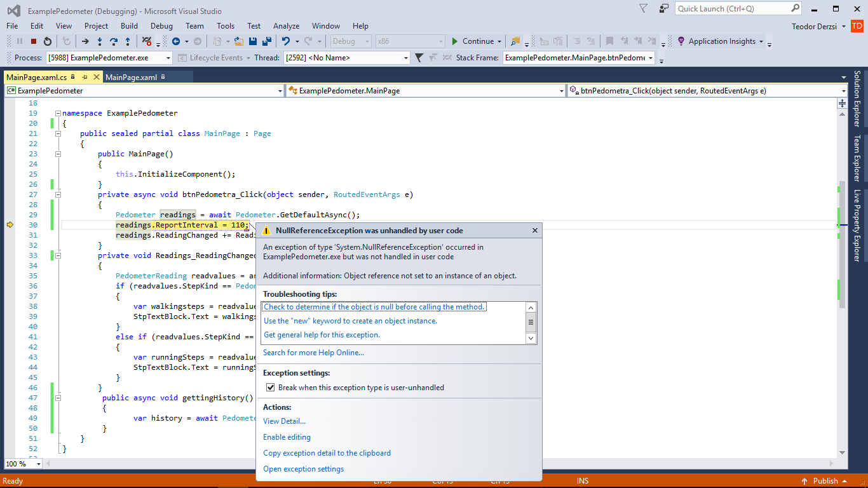Switch to the MainPage.xaml tab
The image size is (868, 488).
[x=131, y=77]
